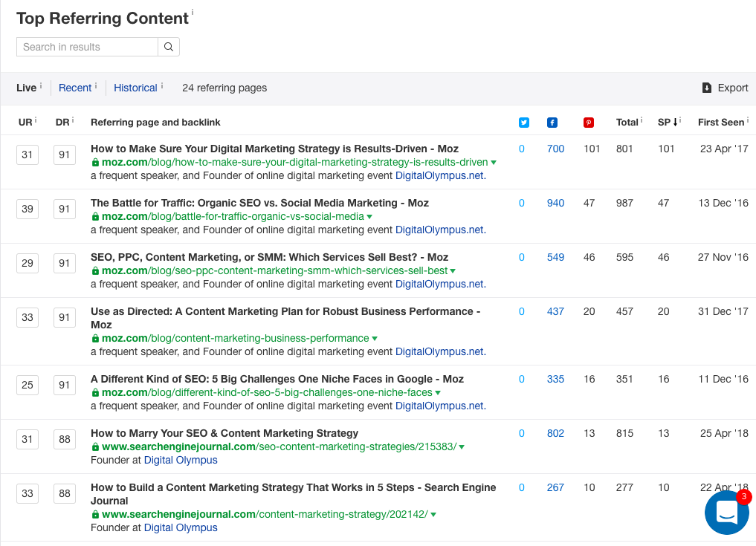756x546 pixels.
Task: Open moz.com seo-ppc-content-marketing URL
Action: (x=275, y=271)
